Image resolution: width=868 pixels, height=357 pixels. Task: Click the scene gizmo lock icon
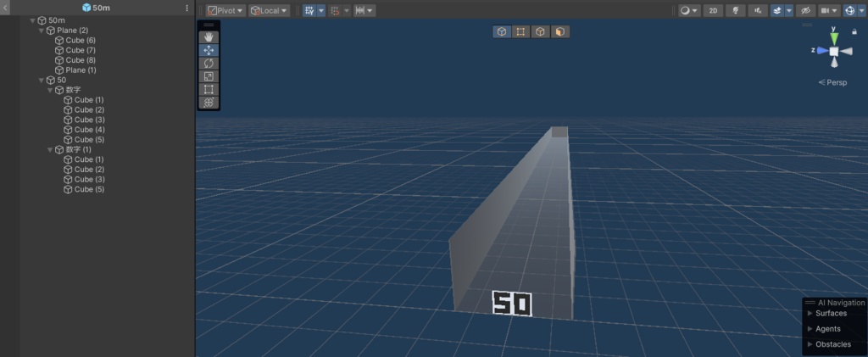854,32
